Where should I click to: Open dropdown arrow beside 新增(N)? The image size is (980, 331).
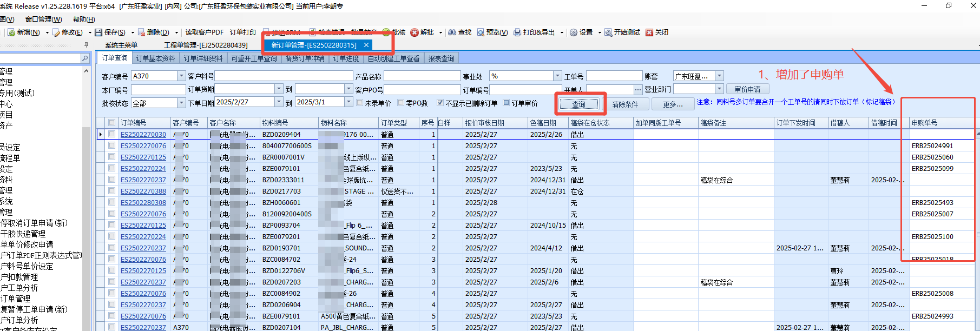tap(47, 32)
